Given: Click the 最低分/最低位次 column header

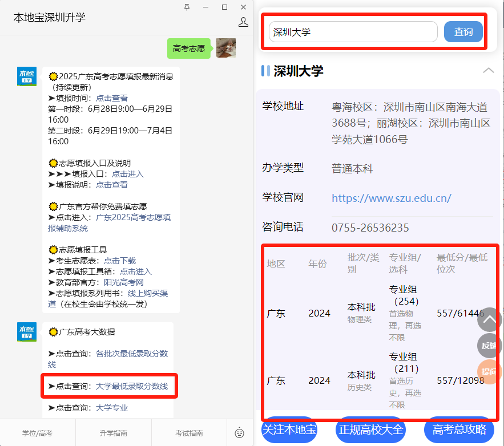Looking at the screenshot, I should (462, 263).
